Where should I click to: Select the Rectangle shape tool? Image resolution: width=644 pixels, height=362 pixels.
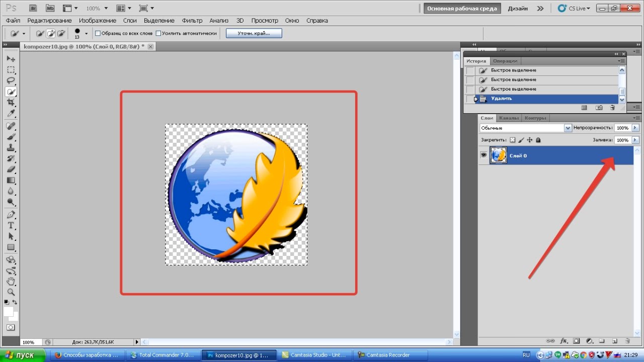(11, 247)
